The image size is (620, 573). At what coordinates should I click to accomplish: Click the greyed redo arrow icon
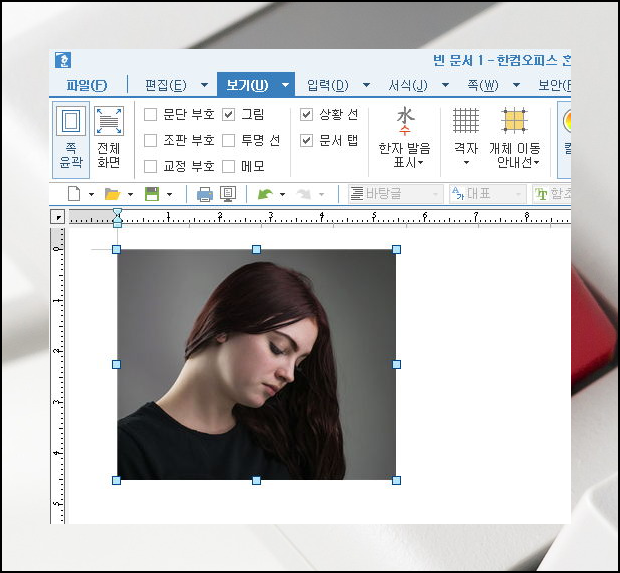pyautogui.click(x=304, y=194)
